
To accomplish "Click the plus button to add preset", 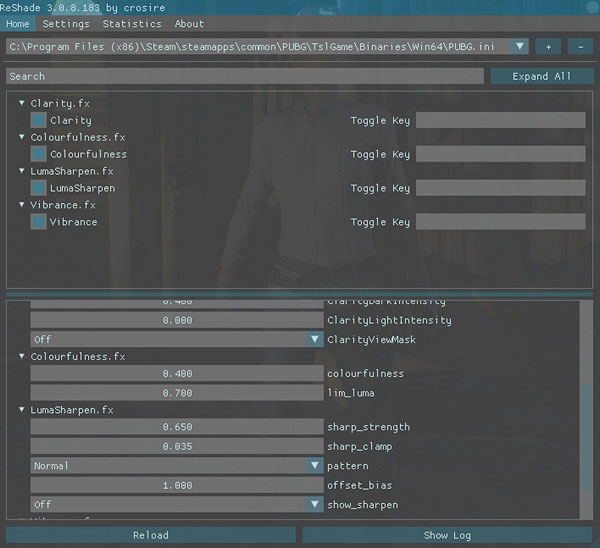I will pyautogui.click(x=548, y=46).
